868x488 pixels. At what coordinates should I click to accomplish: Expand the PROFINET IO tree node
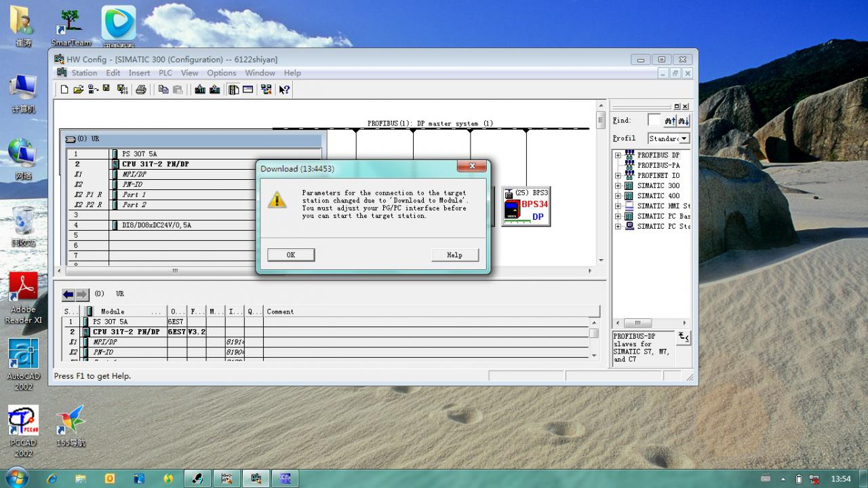618,176
